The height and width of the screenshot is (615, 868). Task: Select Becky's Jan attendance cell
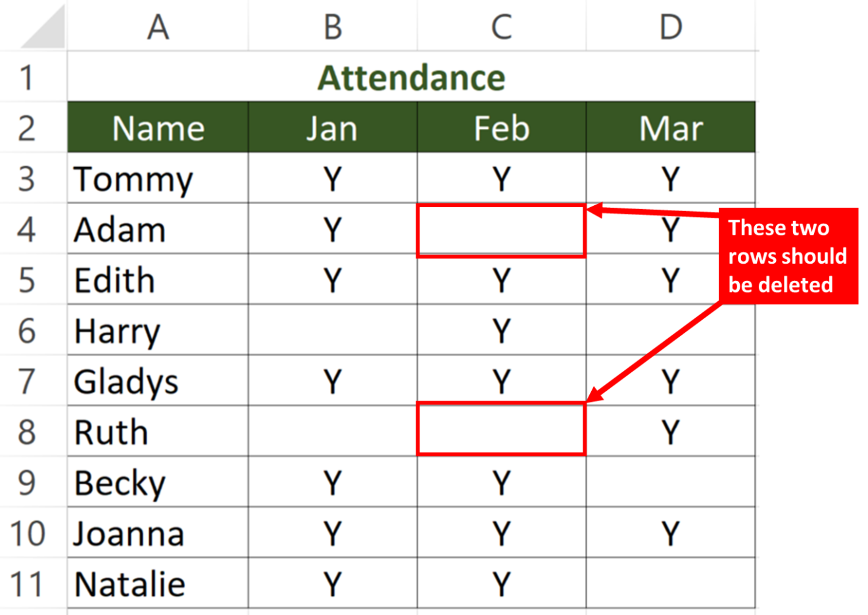click(331, 482)
